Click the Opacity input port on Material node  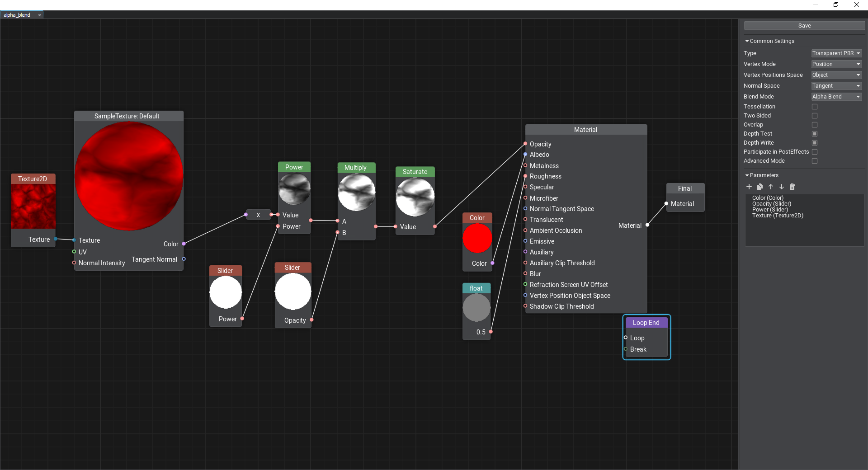[525, 144]
